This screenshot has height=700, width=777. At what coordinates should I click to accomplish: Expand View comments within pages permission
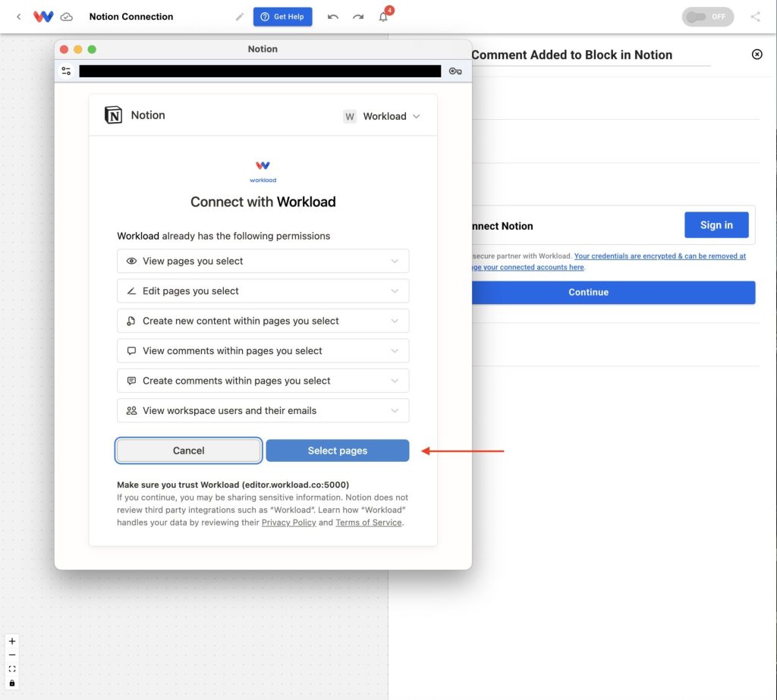point(263,350)
